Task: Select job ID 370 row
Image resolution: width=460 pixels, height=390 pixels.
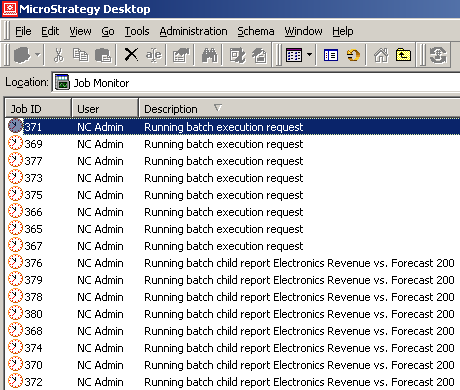Action: 233,365
